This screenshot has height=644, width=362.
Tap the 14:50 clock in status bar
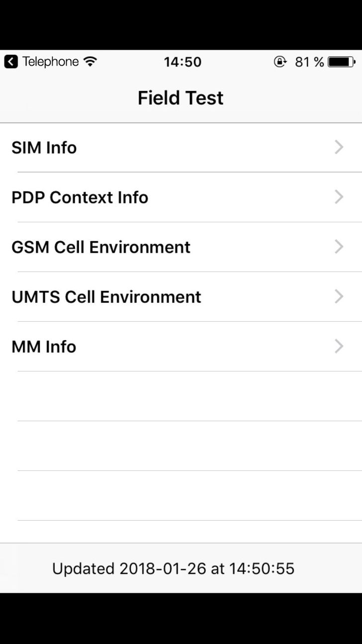182,62
